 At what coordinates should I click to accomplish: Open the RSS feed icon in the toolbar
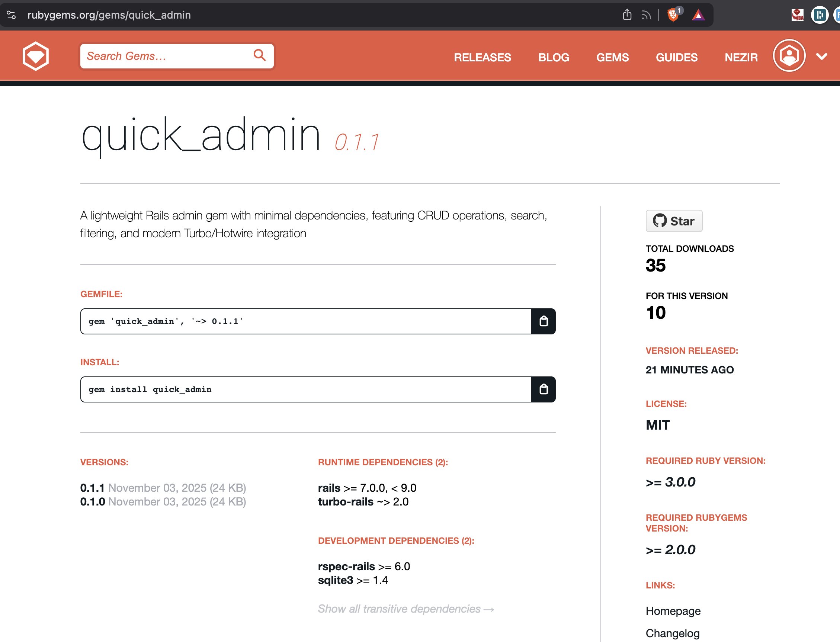(646, 15)
